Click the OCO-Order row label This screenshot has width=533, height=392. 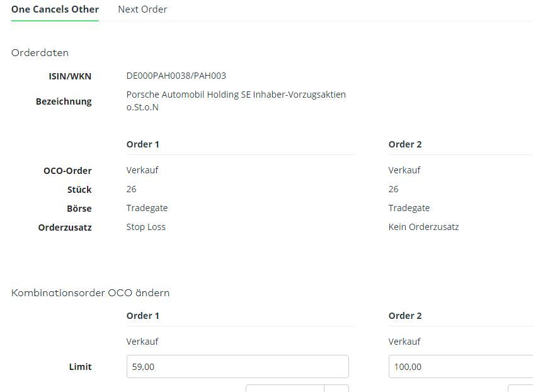(67, 171)
